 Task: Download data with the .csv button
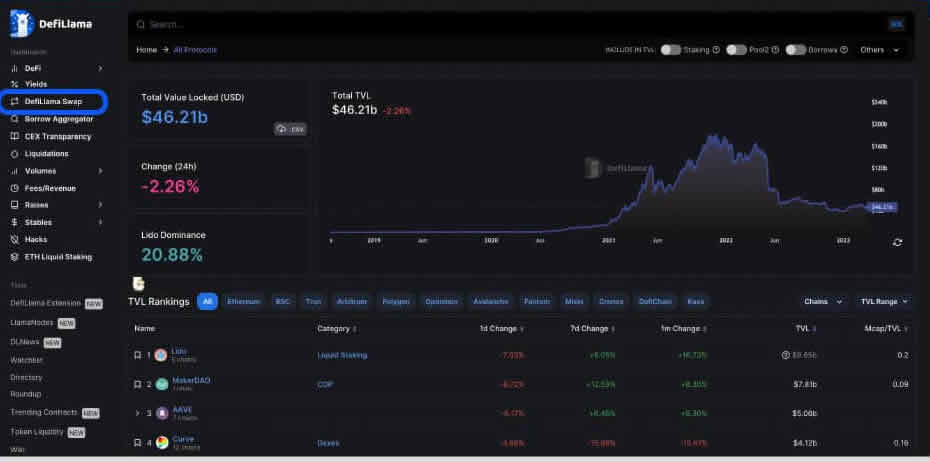tap(291, 129)
